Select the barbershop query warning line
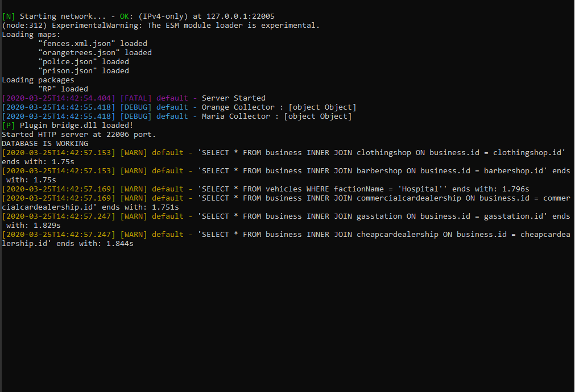Screen dimensions: 575x392 point(284,170)
